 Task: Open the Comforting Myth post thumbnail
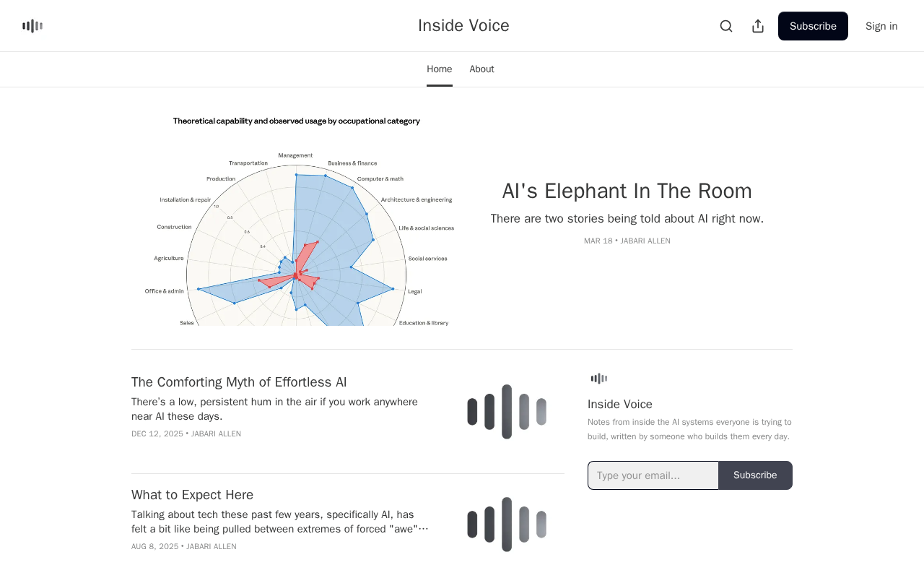[x=507, y=412]
